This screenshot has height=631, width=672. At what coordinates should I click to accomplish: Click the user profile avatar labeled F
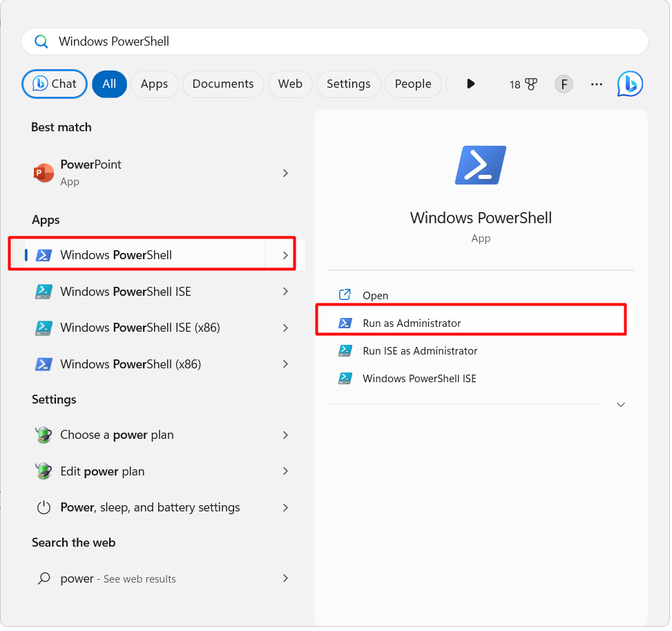coord(564,84)
